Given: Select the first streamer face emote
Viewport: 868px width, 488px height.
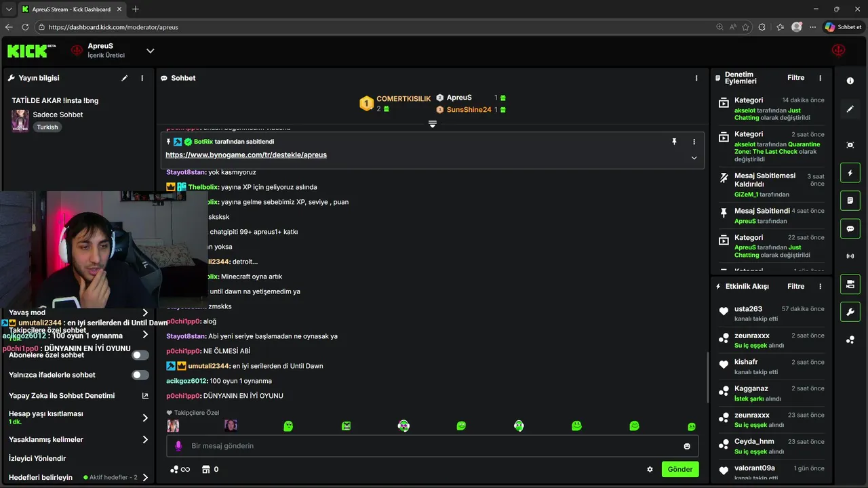Looking at the screenshot, I should (173, 426).
